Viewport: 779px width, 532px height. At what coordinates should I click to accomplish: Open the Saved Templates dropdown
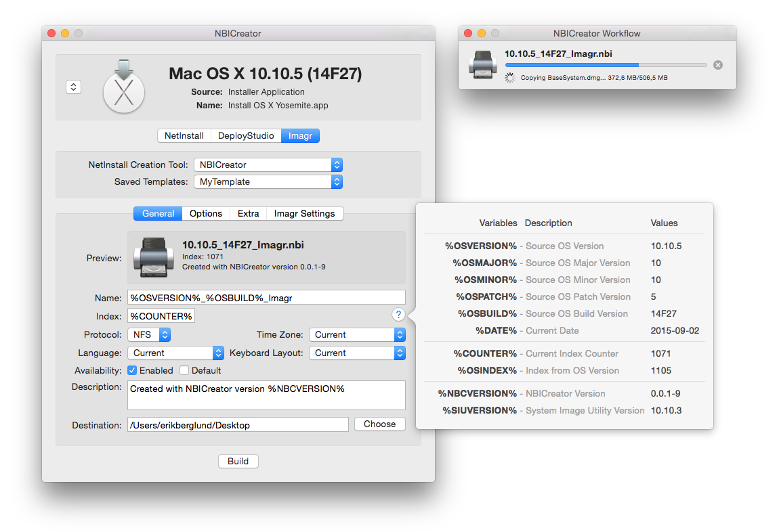point(268,181)
